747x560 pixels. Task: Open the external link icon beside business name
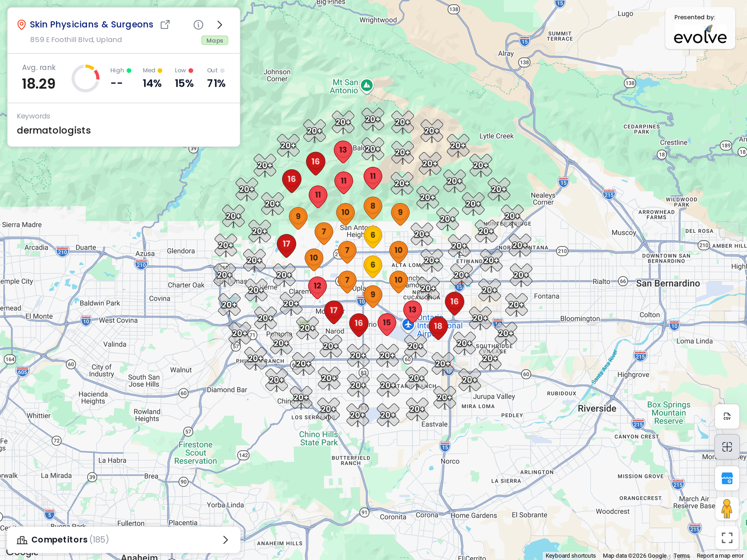(165, 25)
